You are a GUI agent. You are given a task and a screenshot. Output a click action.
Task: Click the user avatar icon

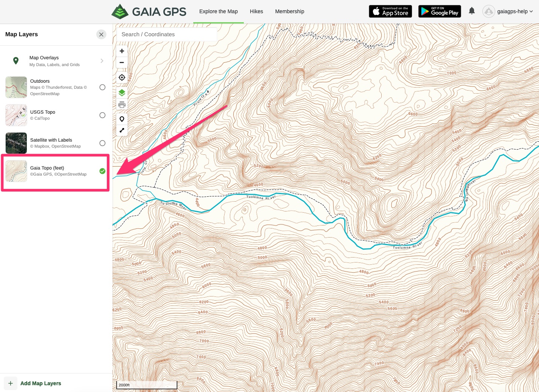[x=488, y=11]
